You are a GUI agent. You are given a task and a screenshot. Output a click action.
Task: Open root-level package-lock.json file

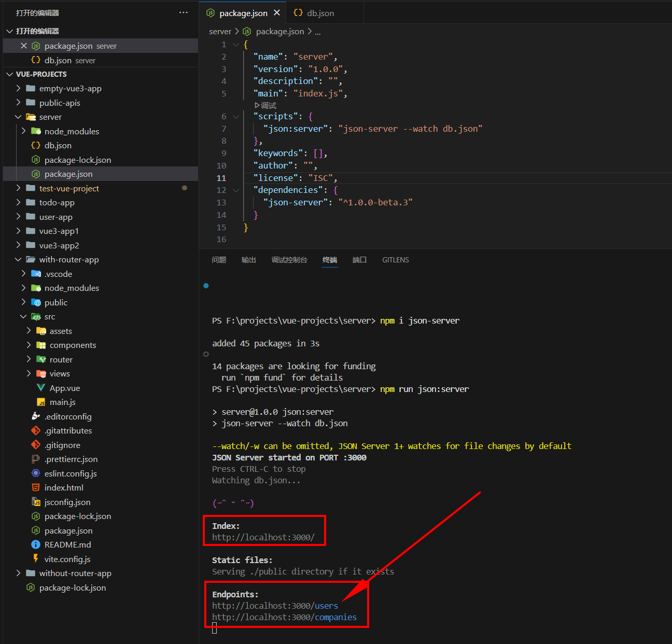click(73, 587)
